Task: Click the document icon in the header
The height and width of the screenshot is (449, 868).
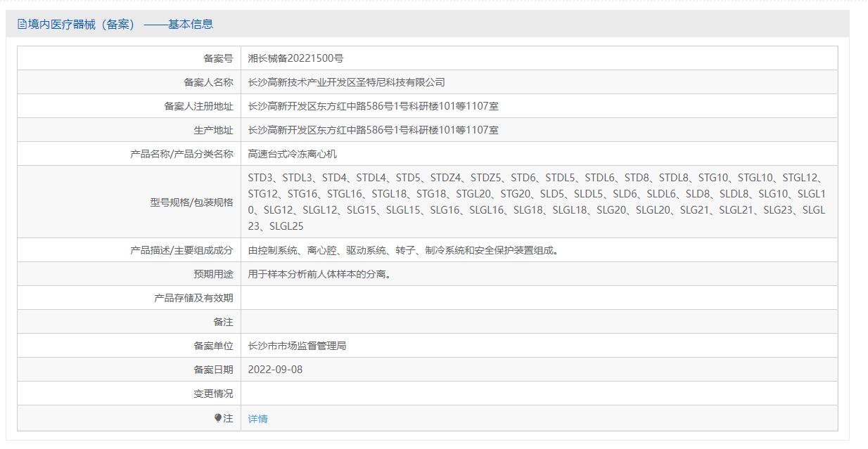Action: pos(23,25)
